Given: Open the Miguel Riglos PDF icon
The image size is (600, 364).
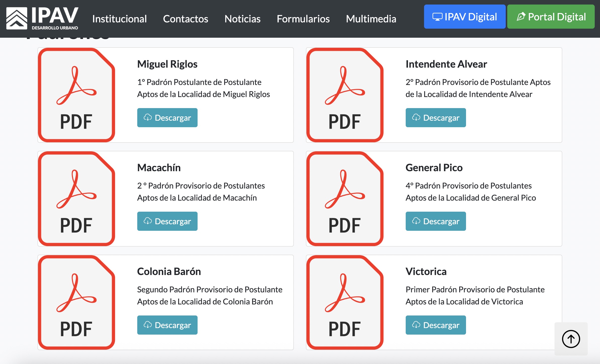Looking at the screenshot, I should point(76,95).
